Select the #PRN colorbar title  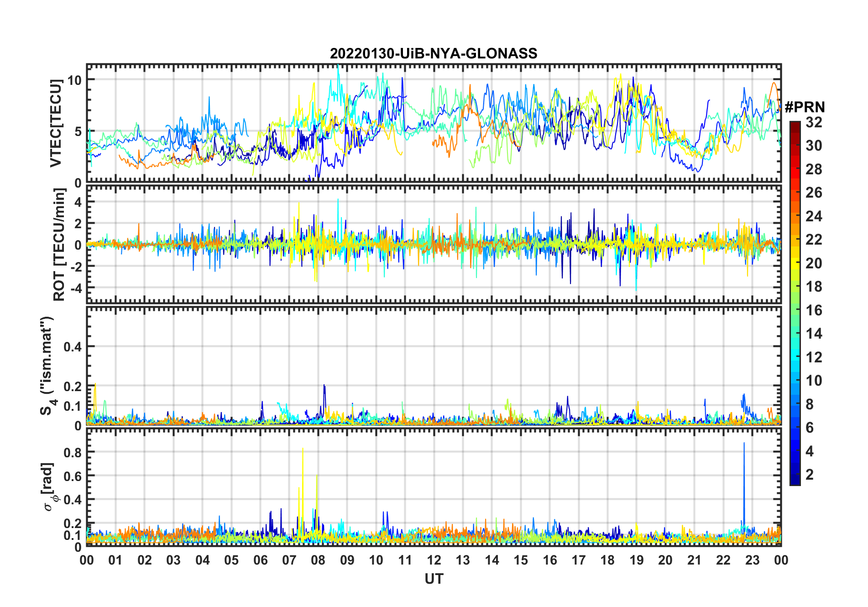point(805,107)
